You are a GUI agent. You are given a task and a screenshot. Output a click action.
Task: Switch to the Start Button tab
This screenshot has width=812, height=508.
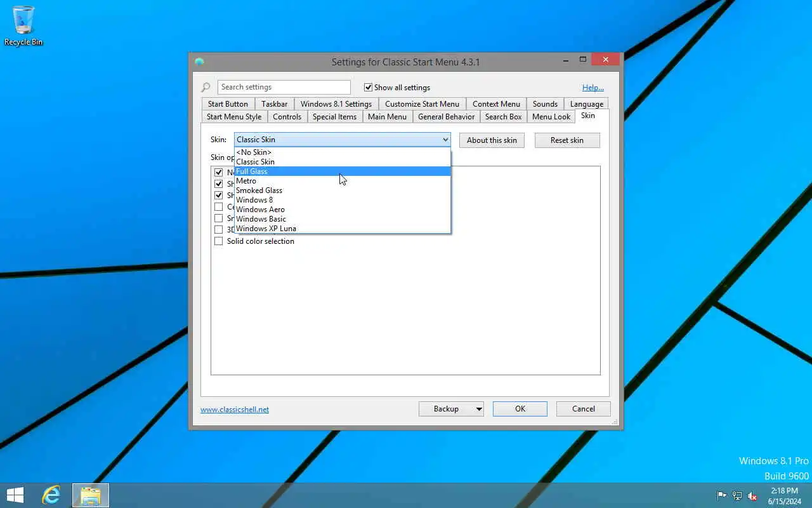[228, 104]
